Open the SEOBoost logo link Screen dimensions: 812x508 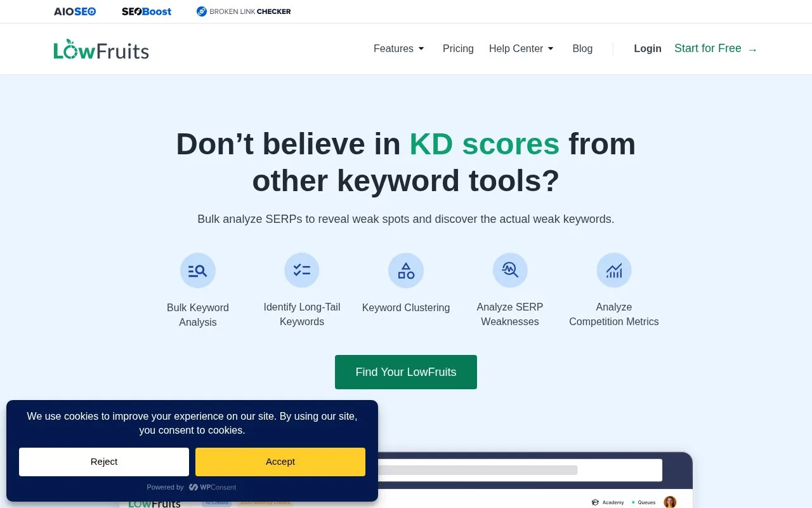[x=147, y=11]
